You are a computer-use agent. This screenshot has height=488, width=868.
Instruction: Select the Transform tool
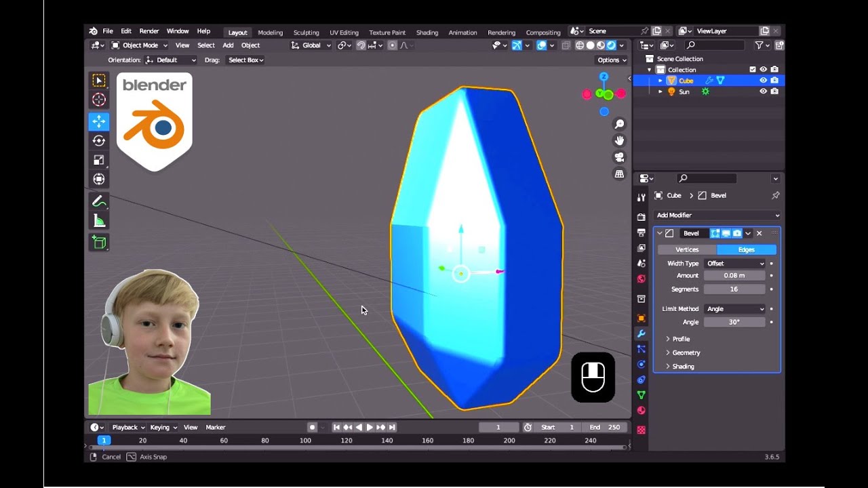(x=99, y=179)
